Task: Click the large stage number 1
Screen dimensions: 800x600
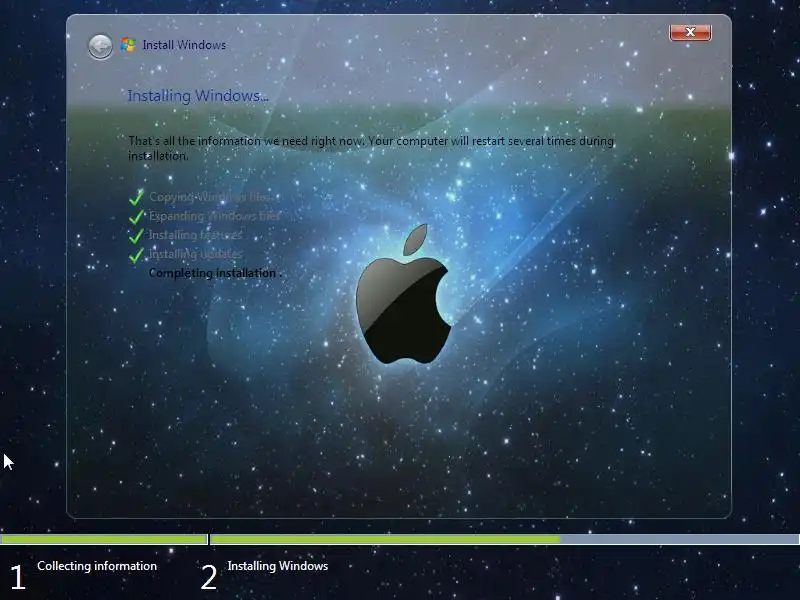Action: pyautogui.click(x=17, y=578)
